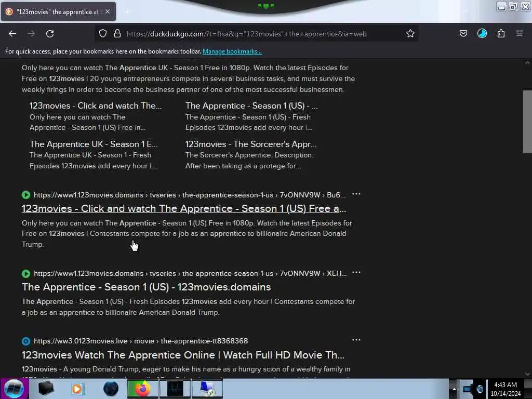Show hidden system tray icons
This screenshot has height=399, width=532.
pyautogui.click(x=454, y=389)
